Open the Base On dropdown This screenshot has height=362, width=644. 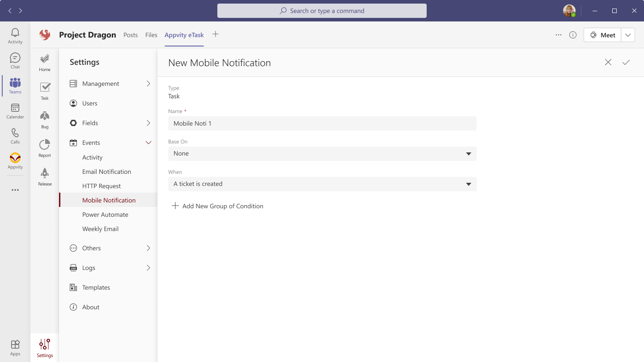point(322,154)
